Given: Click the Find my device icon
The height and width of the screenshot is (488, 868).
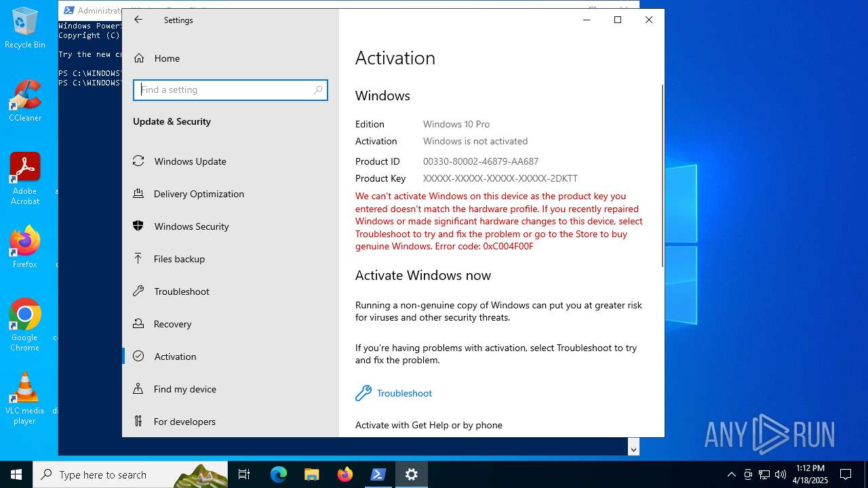Looking at the screenshot, I should point(138,388).
